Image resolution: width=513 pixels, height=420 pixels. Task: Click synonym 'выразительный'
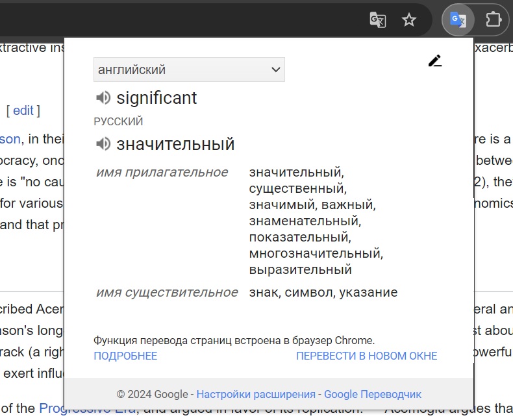pyautogui.click(x=301, y=269)
